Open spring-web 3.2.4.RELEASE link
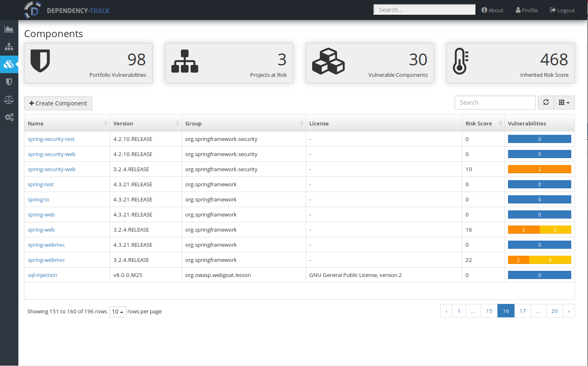 [41, 230]
